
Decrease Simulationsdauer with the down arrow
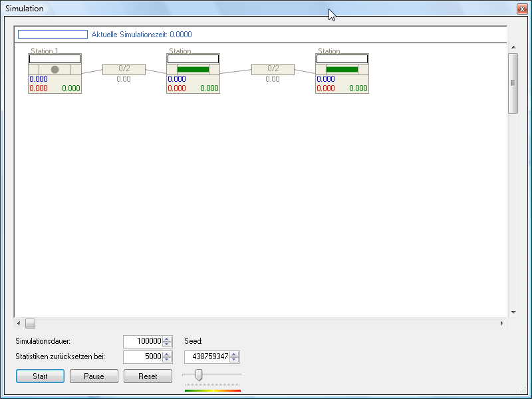[x=167, y=344]
